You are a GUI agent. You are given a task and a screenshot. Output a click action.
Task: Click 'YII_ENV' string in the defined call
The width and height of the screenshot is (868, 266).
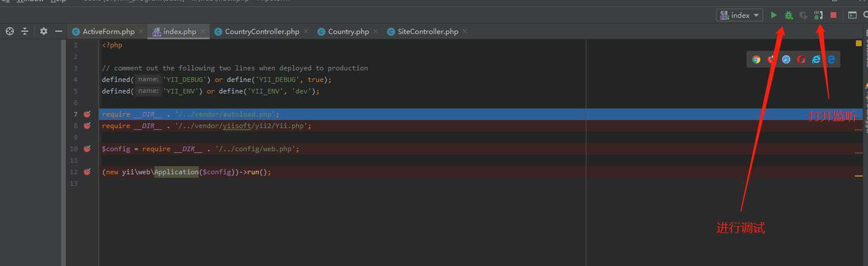181,91
